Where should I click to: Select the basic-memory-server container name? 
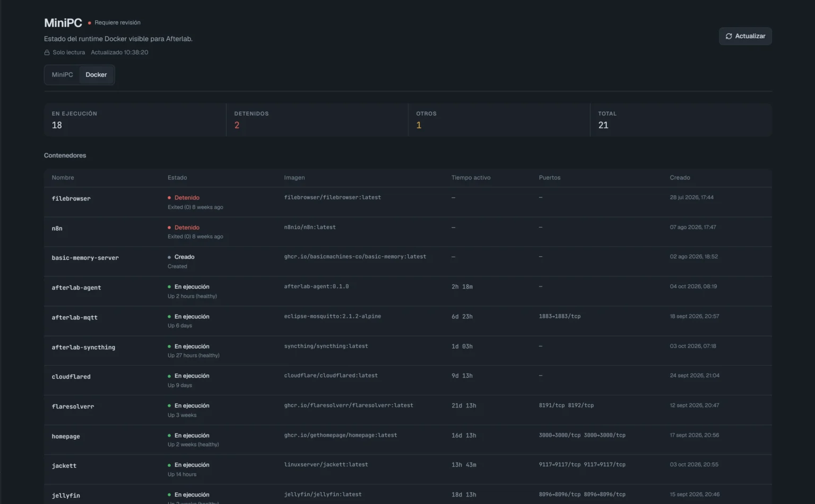point(85,258)
